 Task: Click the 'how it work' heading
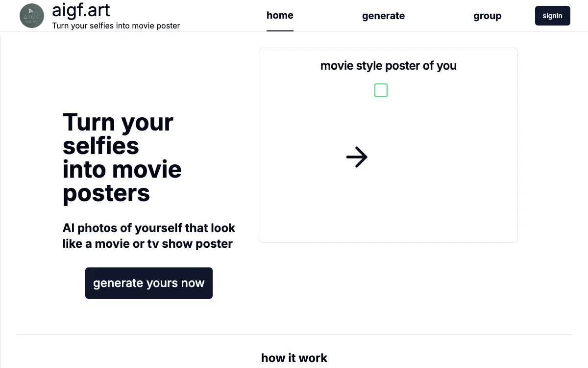pos(294,358)
